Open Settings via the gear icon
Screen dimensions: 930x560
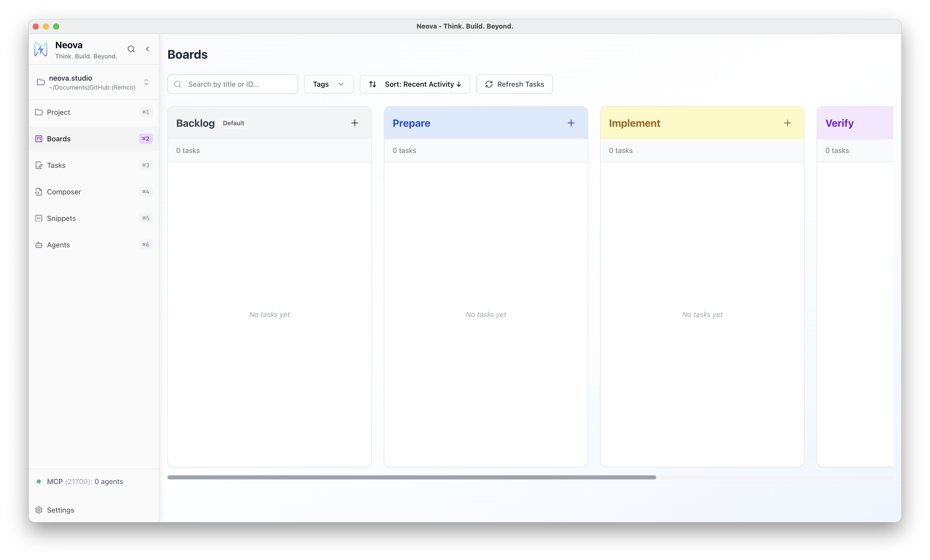point(39,510)
